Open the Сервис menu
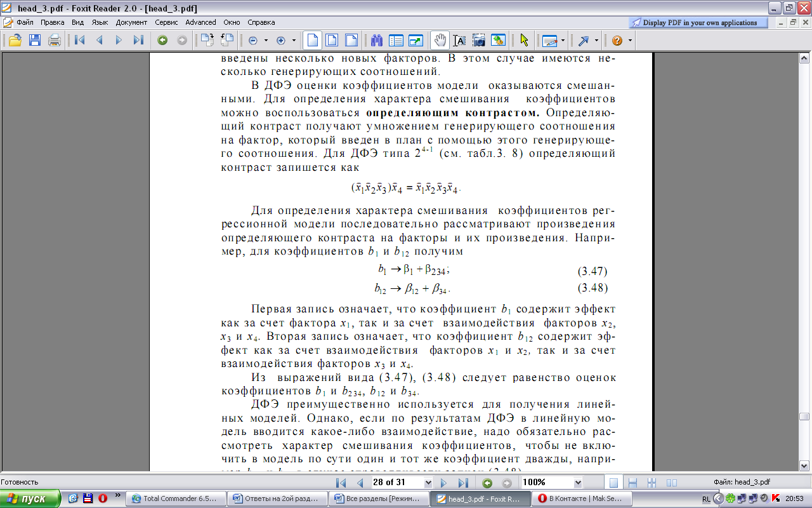This screenshot has width=812, height=508. 166,22
